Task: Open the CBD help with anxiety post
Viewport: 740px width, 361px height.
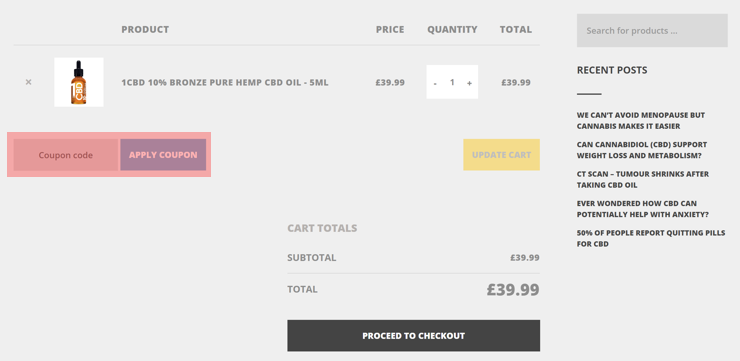Action: (x=642, y=209)
